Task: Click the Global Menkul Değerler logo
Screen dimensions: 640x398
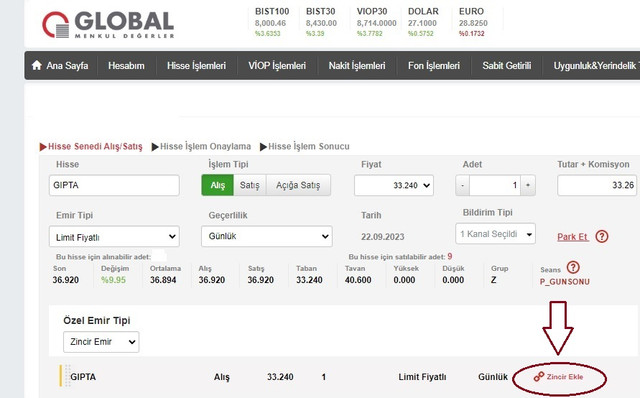Action: [x=108, y=24]
